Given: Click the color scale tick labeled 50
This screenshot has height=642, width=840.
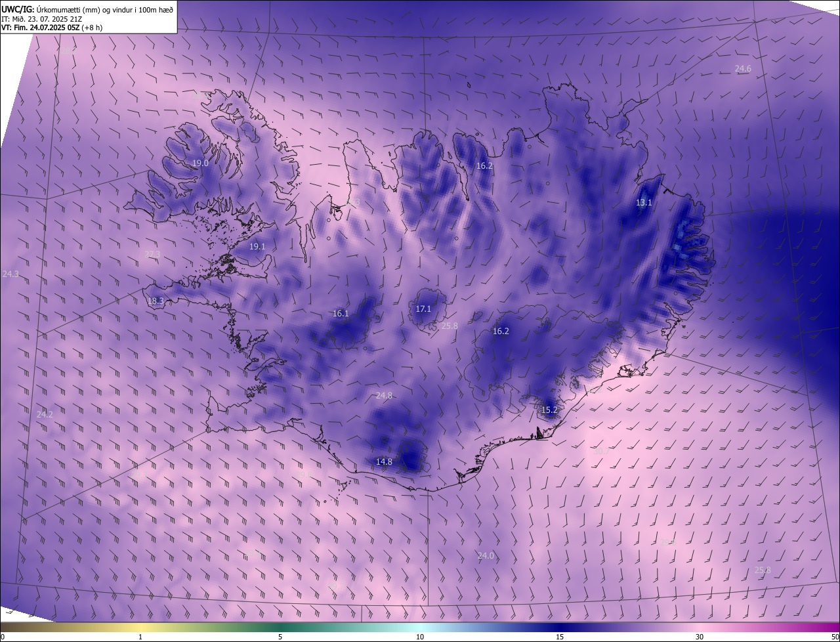Looking at the screenshot, I should tap(835, 637).
